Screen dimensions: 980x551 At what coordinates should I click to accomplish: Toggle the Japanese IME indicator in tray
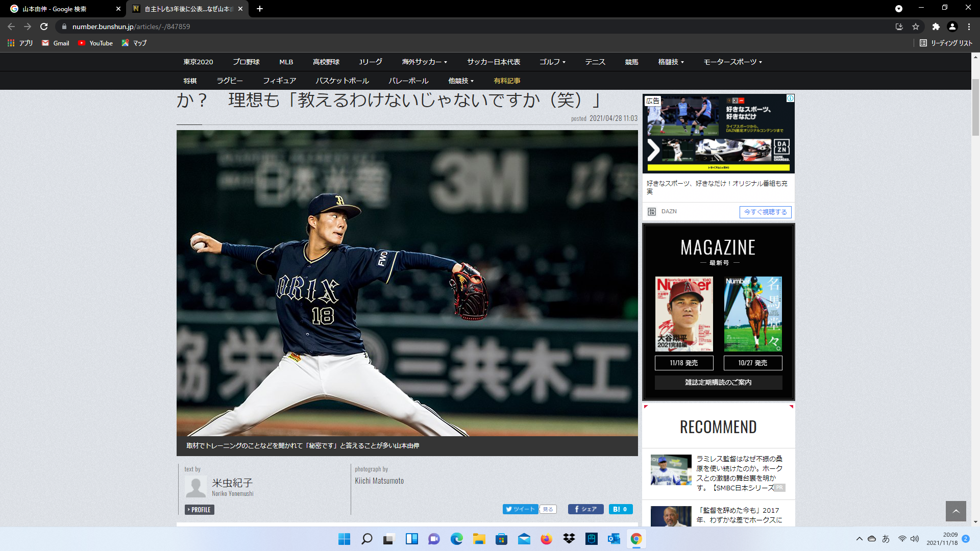(886, 539)
